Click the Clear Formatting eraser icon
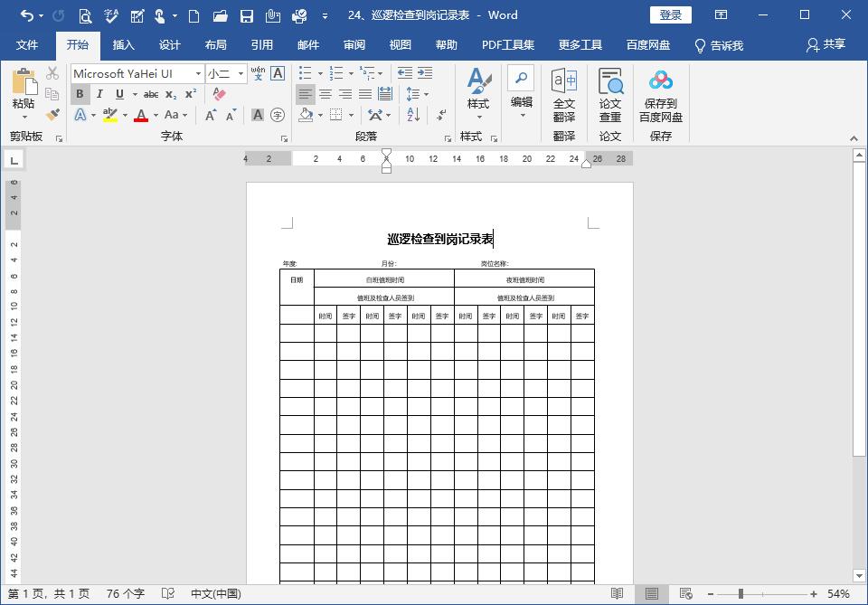This screenshot has width=868, height=605. point(219,93)
